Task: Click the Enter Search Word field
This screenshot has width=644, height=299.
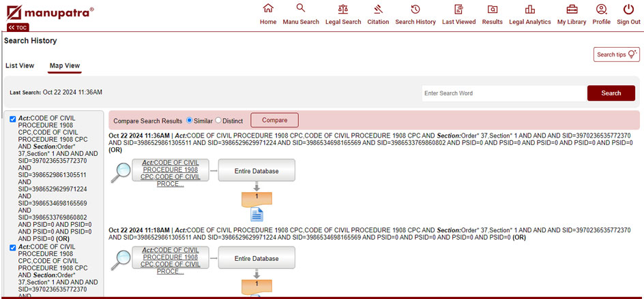Action: click(x=503, y=93)
